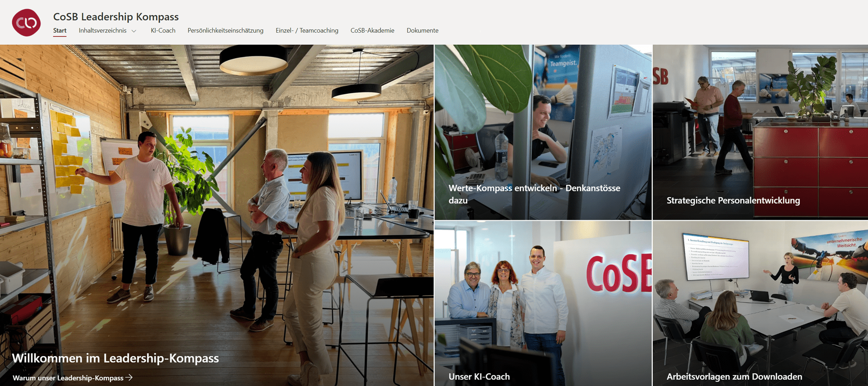The width and height of the screenshot is (868, 386).
Task: Open the Dokumente navigation item
Action: pos(422,30)
